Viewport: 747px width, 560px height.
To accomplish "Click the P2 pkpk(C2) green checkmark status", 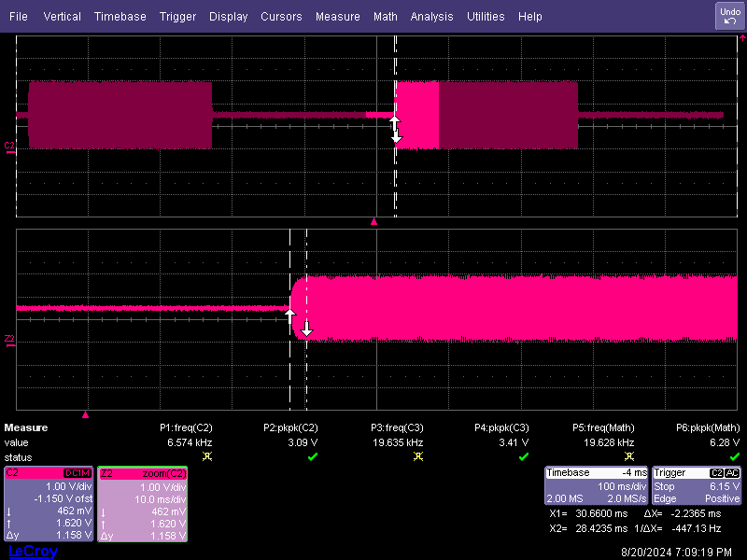I will [x=313, y=456].
